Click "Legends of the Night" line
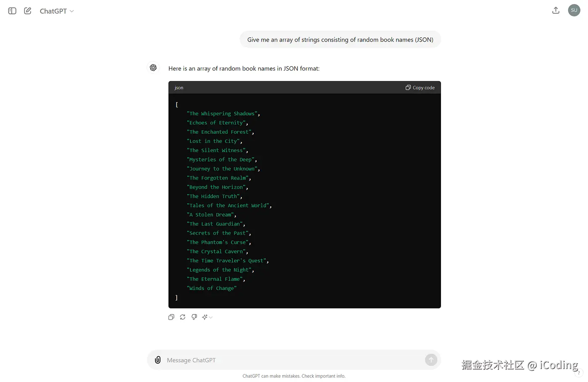 pos(220,271)
